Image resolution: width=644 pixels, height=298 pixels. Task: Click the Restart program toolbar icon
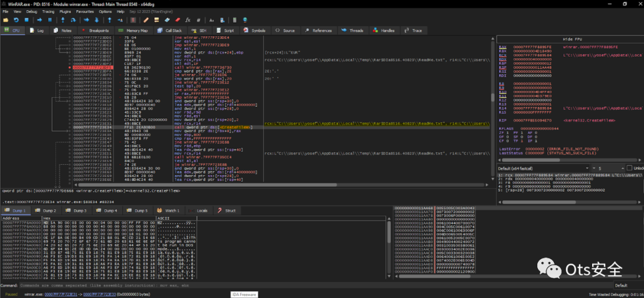click(17, 20)
